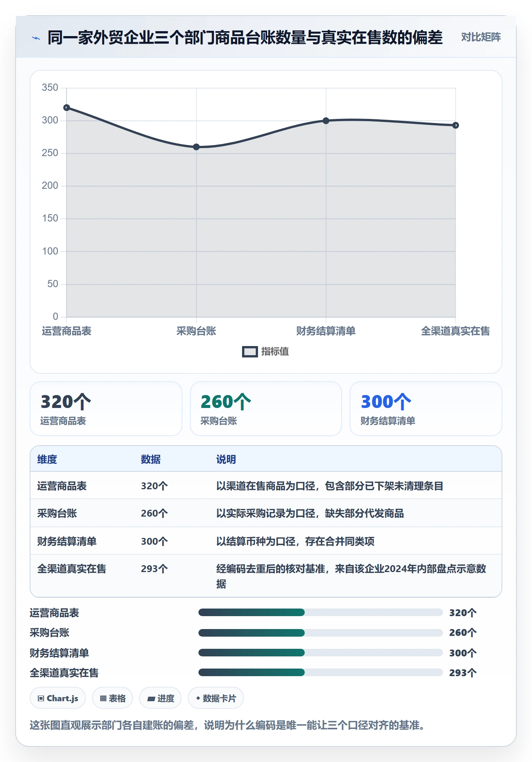Click the 采购台账 progress bar

point(320,633)
